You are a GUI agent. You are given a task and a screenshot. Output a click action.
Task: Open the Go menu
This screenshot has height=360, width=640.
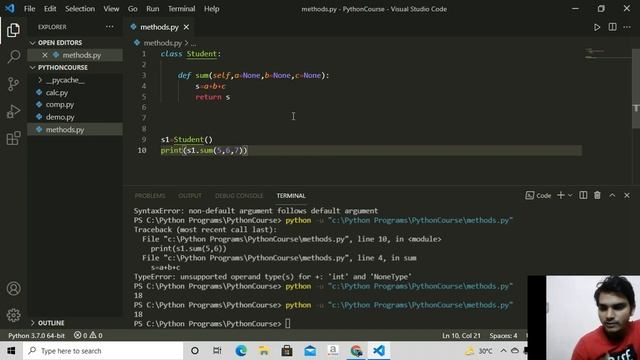[133, 9]
